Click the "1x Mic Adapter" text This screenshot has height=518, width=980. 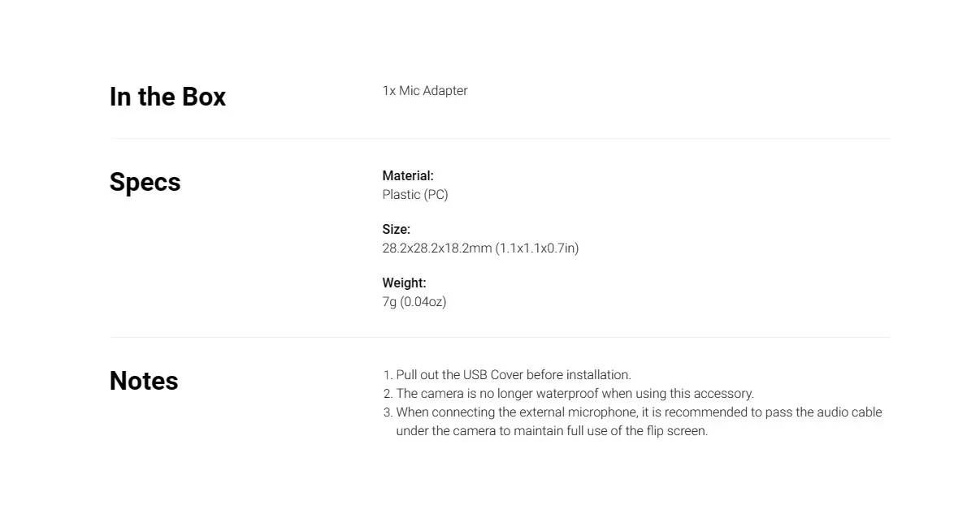(424, 91)
